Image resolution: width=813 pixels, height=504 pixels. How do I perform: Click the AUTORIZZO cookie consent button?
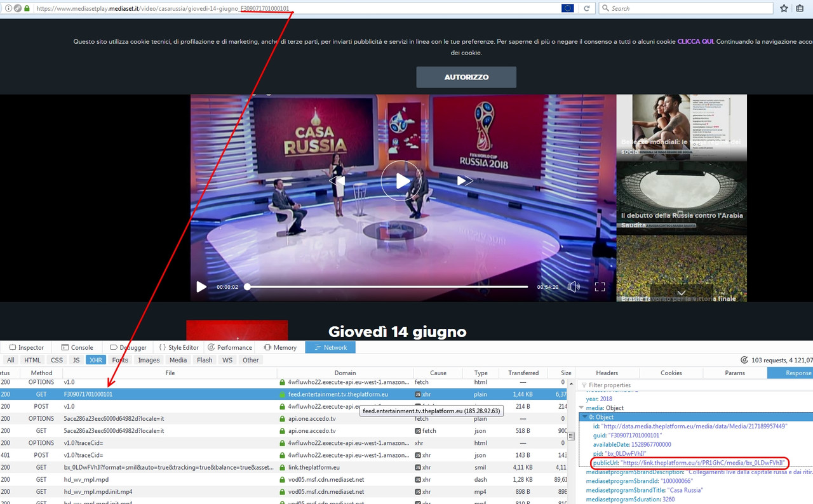466,77
